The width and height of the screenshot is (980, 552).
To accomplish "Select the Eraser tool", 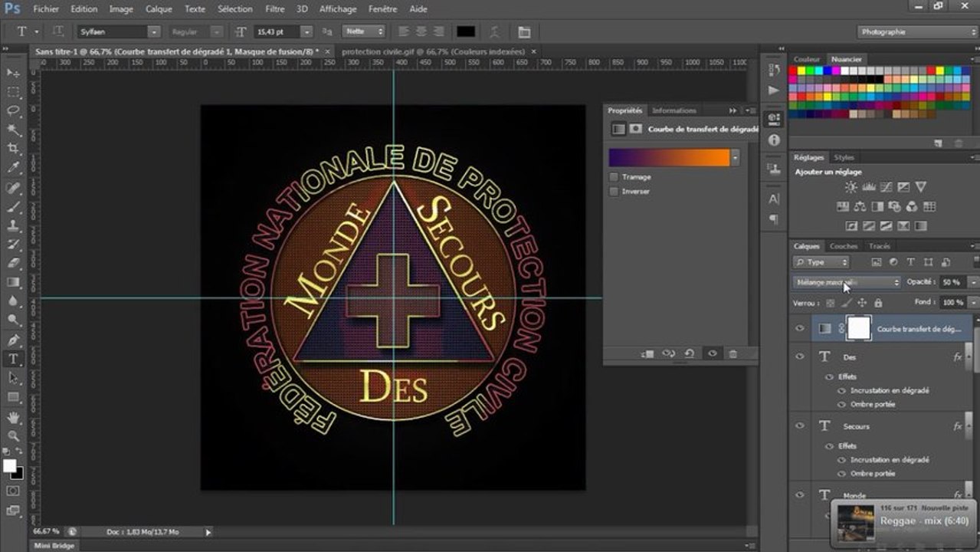I will pyautogui.click(x=13, y=263).
